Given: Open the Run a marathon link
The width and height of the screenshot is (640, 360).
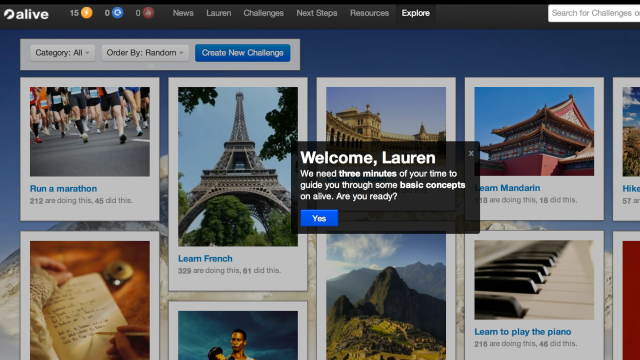Looking at the screenshot, I should [63, 189].
